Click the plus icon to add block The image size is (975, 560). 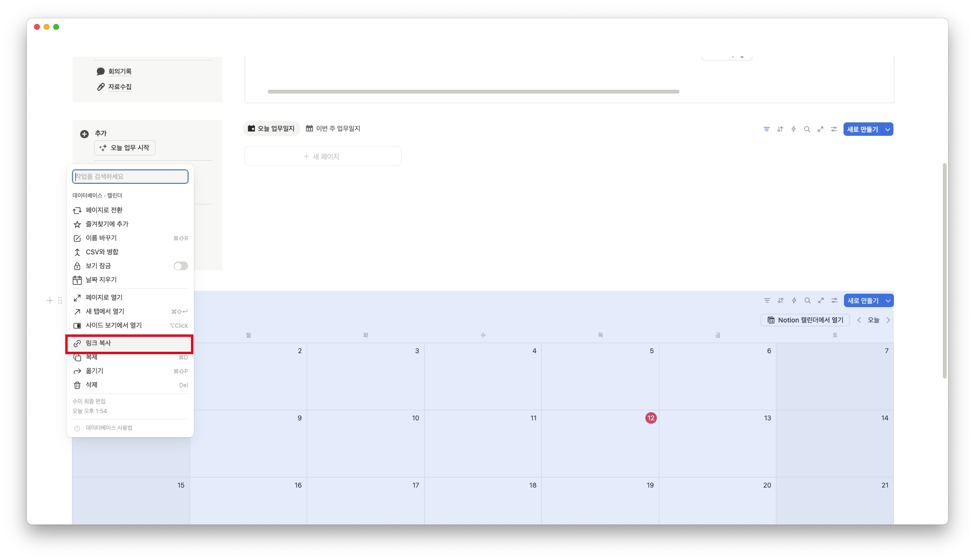[x=49, y=300]
